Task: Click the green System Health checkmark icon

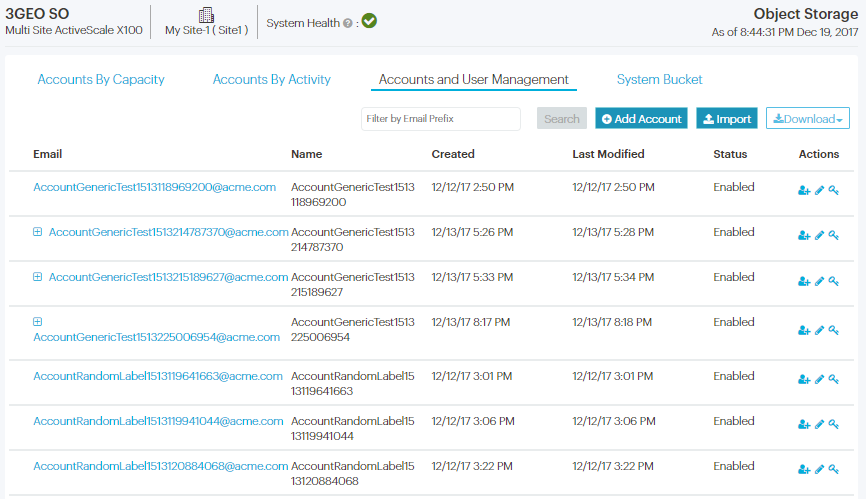Action: 369,22
